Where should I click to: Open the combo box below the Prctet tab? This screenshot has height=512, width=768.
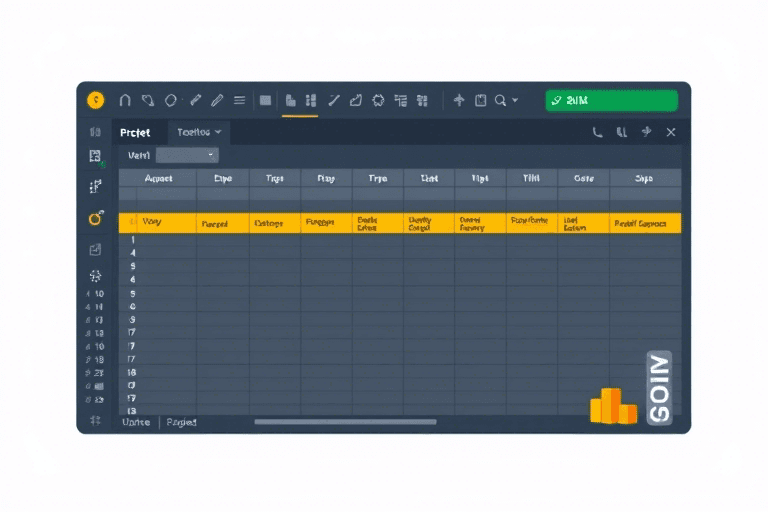click(x=187, y=155)
